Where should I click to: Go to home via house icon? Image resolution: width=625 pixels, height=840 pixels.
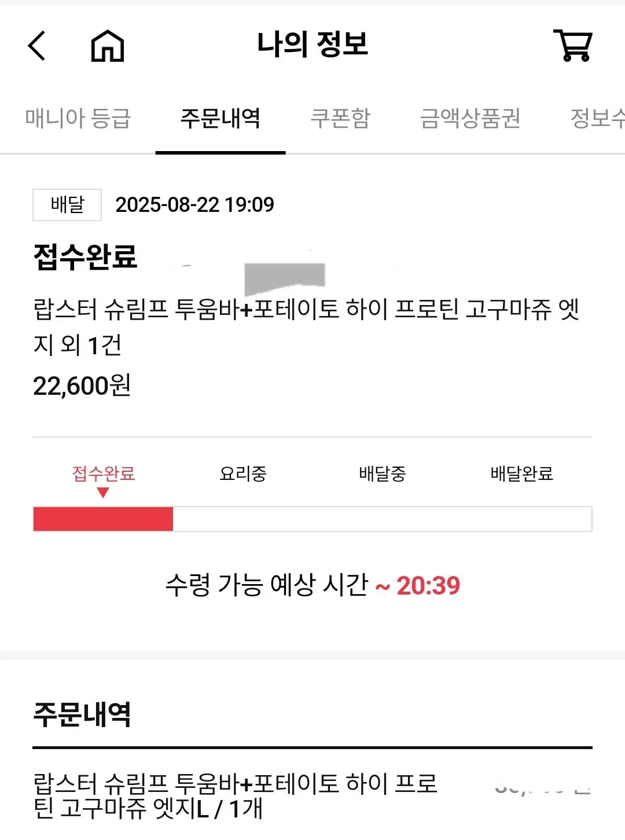pos(108,46)
